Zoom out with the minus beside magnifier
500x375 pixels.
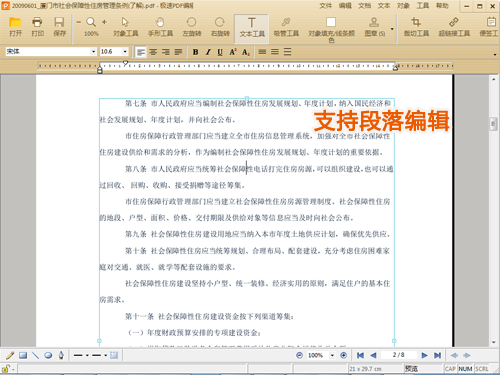coord(79,22)
